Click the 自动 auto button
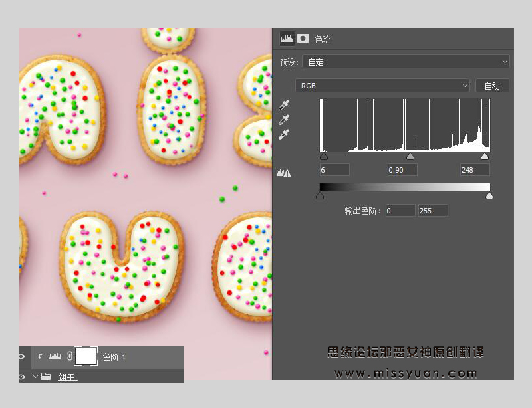This screenshot has height=408, width=532. point(492,86)
